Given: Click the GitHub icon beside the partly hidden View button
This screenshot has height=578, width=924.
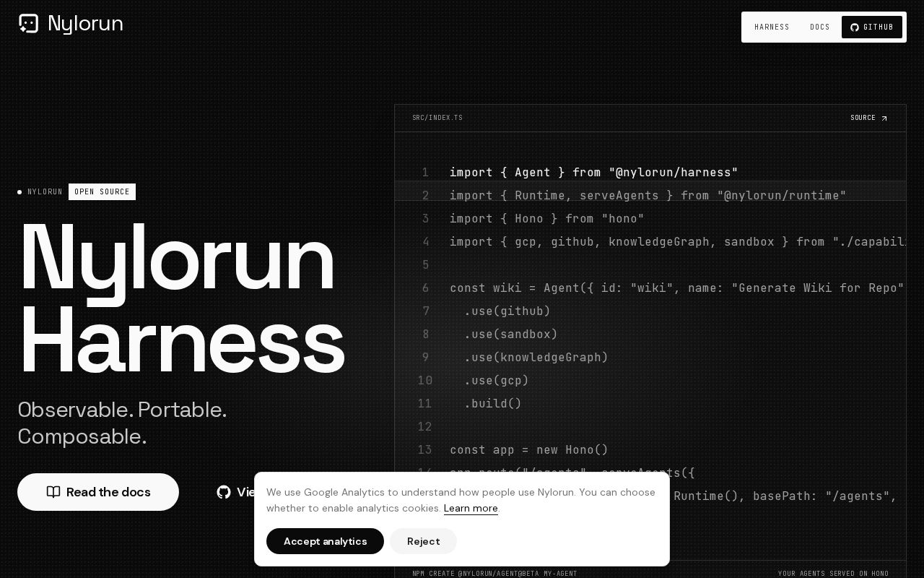Looking at the screenshot, I should click(x=224, y=492).
